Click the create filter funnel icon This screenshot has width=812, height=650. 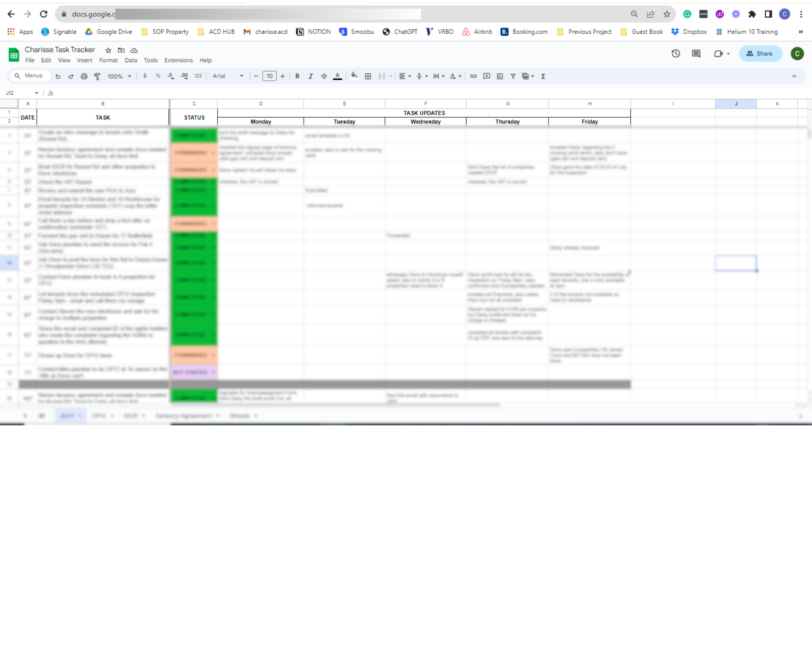pyautogui.click(x=513, y=76)
